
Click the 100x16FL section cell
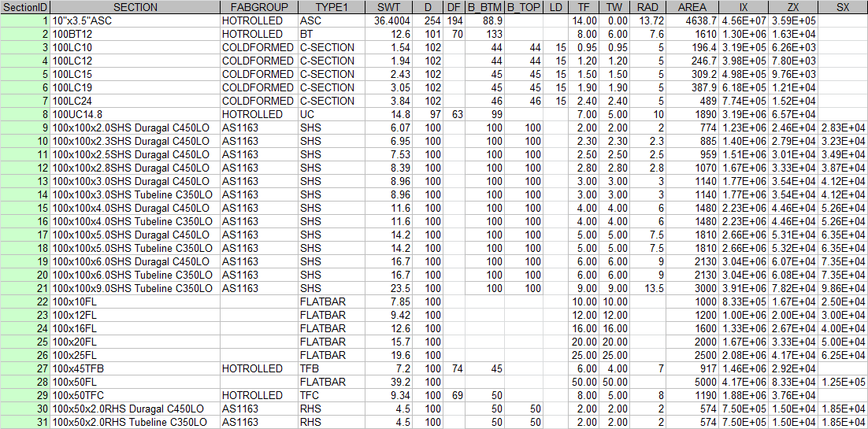(x=135, y=328)
